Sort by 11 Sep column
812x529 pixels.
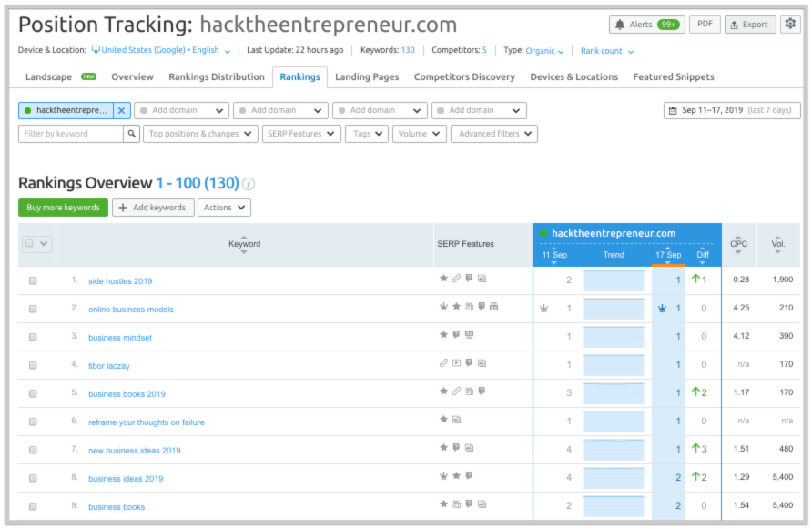[x=554, y=255]
